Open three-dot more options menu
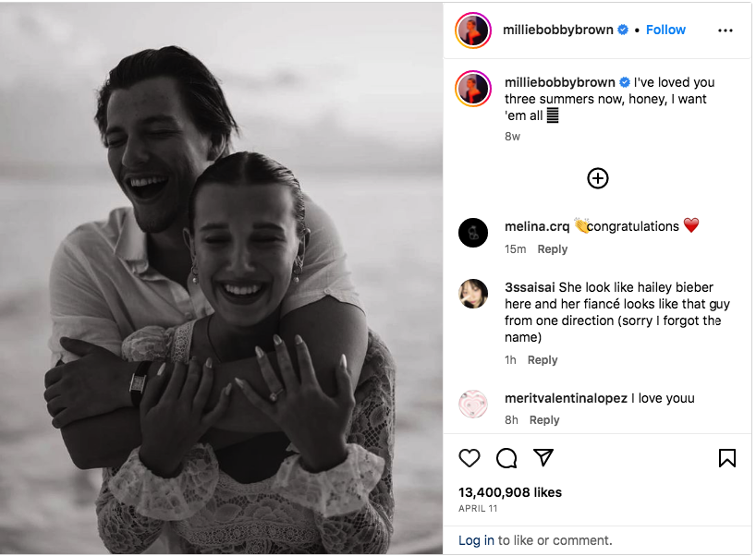Screen dimensions: 756x556 coord(726,30)
